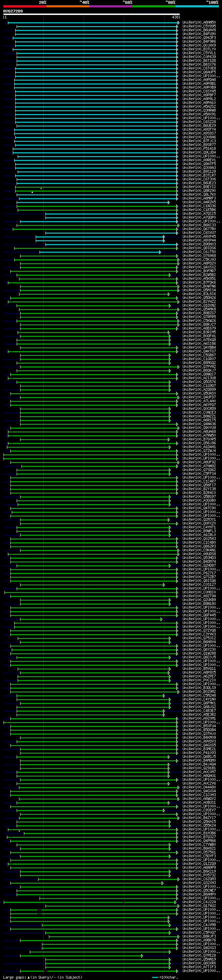Viewport: 222px width, 980px height.
Task: Select hit label UniRef100_B3TLY0
Action: tap(199, 49)
